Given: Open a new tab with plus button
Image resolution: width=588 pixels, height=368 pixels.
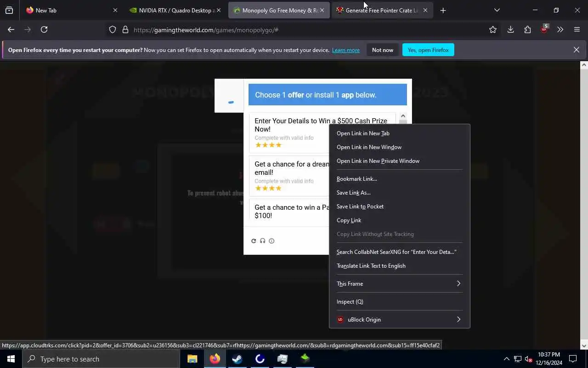Looking at the screenshot, I should pyautogui.click(x=443, y=10).
